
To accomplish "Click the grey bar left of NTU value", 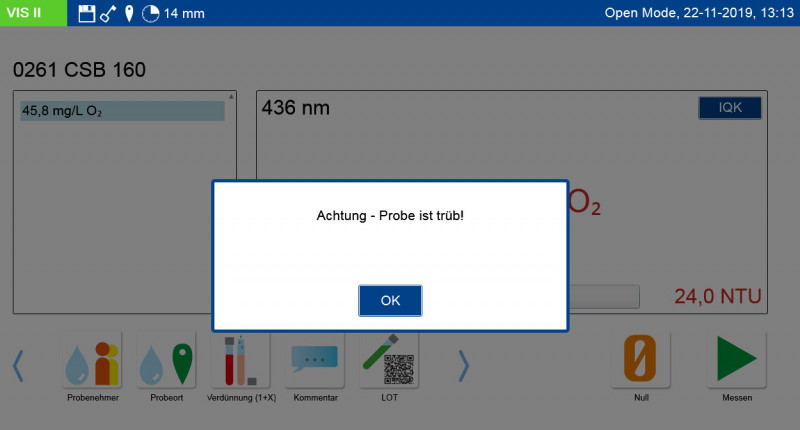I will click(604, 296).
